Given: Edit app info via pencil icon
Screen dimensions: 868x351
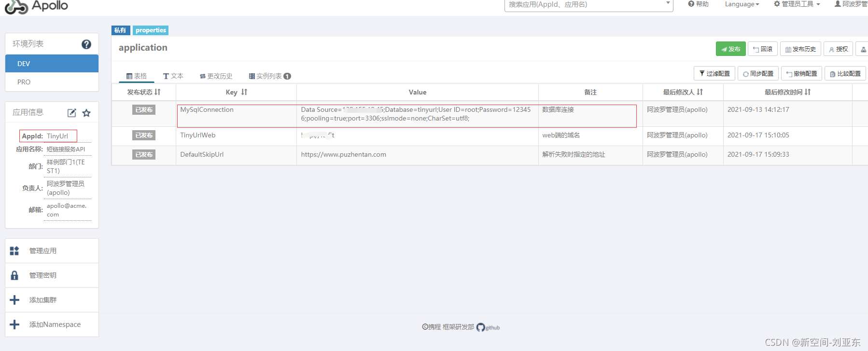Looking at the screenshot, I should [71, 113].
